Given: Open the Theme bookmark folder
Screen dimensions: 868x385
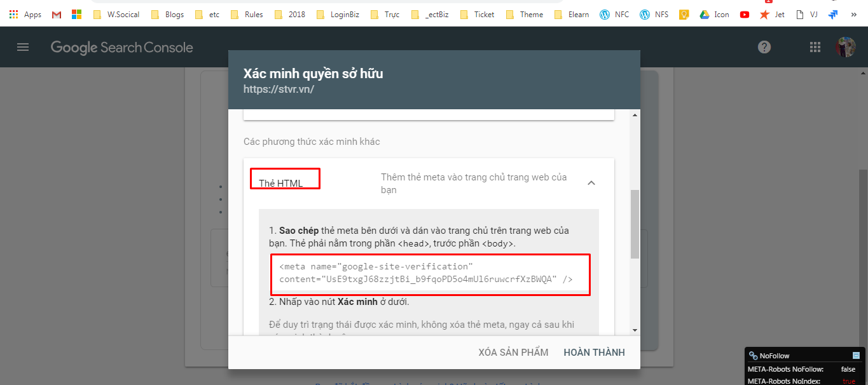Looking at the screenshot, I should pyautogui.click(x=525, y=14).
